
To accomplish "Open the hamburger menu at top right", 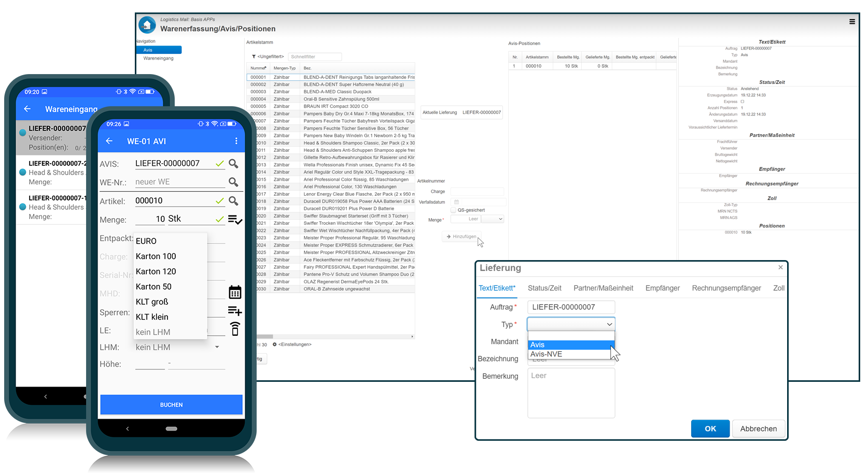I will click(852, 21).
